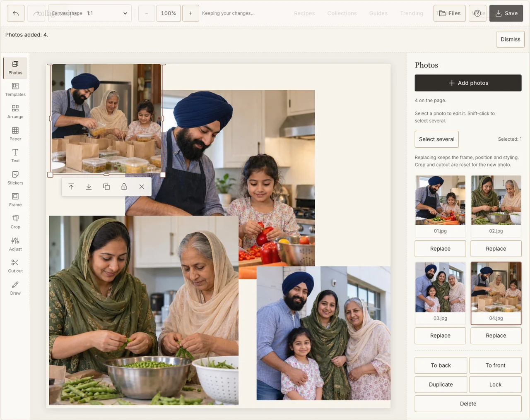Image resolution: width=530 pixels, height=420 pixels.
Task: Click duplicate icon in floating toolbar
Action: point(106,187)
